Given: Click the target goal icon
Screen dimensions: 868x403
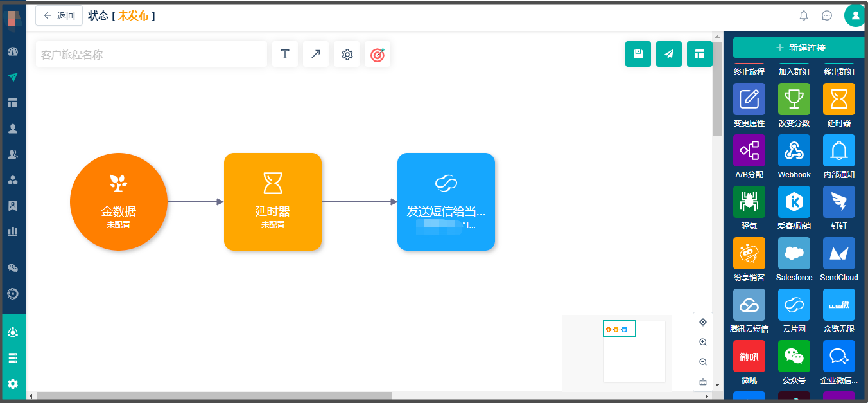Looking at the screenshot, I should click(378, 55).
